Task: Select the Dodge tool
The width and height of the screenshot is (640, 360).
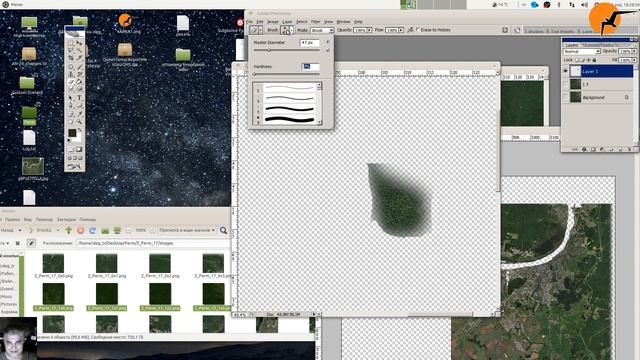Action: [80, 90]
